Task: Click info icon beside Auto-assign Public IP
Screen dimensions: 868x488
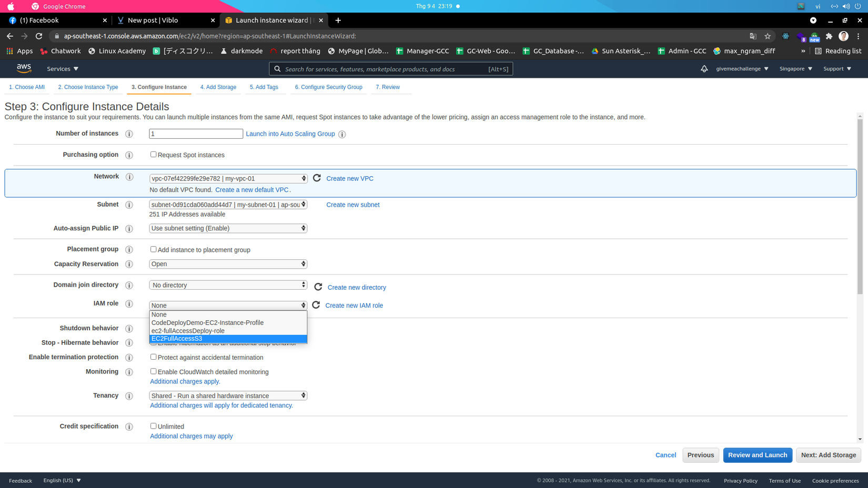Action: tap(129, 229)
